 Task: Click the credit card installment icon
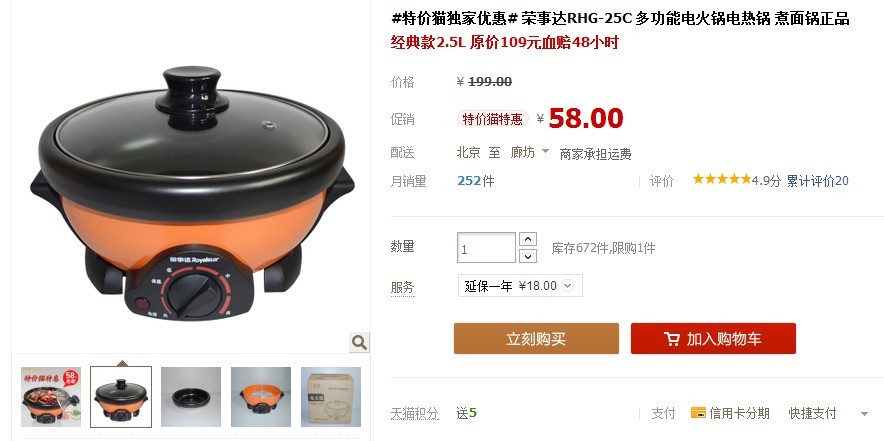[x=698, y=413]
